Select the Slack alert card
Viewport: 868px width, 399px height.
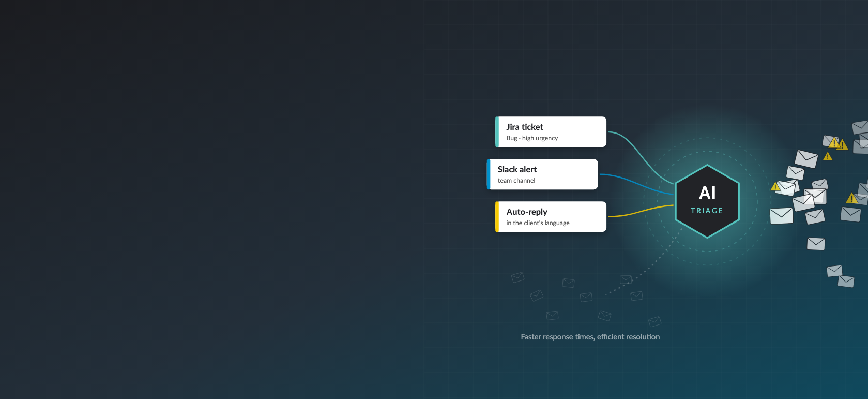pos(542,174)
